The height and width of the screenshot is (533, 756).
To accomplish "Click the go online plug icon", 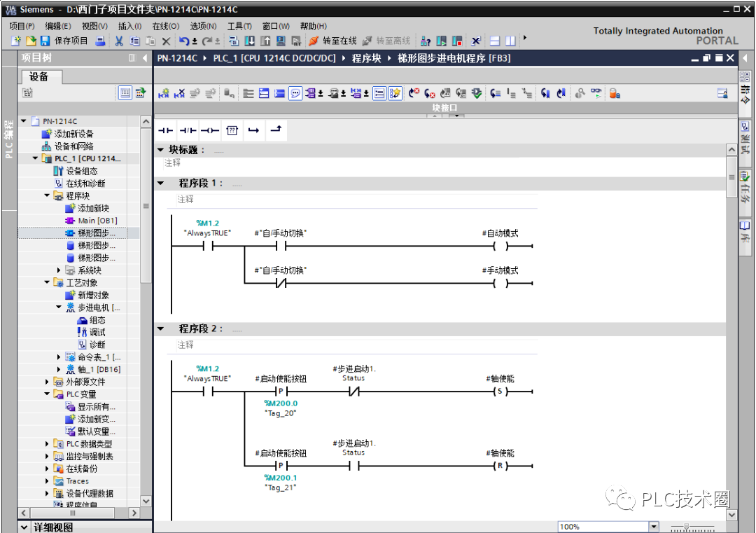I will [x=314, y=41].
